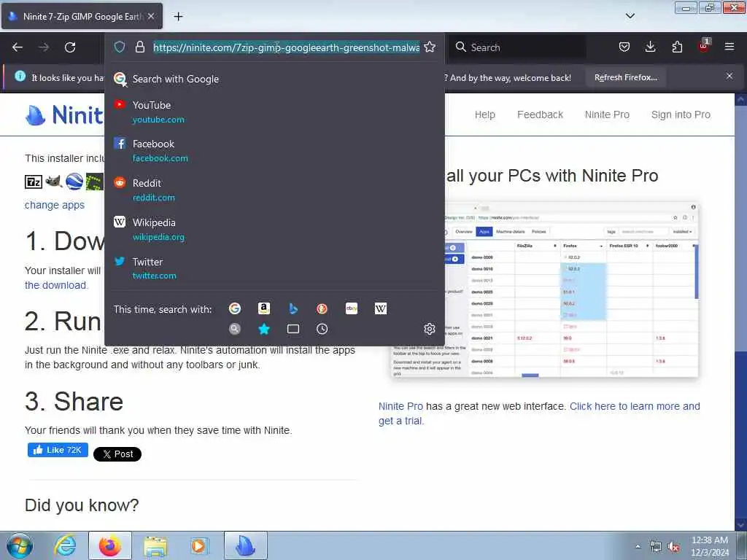This screenshot has height=560, width=747.
Task: Click the page vertical scrollbar
Action: tap(741, 312)
